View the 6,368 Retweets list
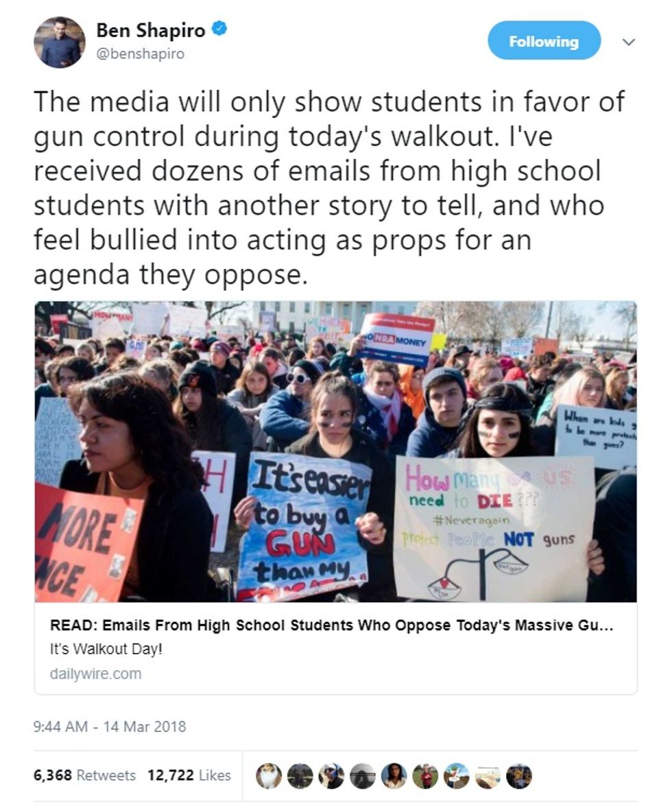The width and height of the screenshot is (672, 810). point(85,776)
